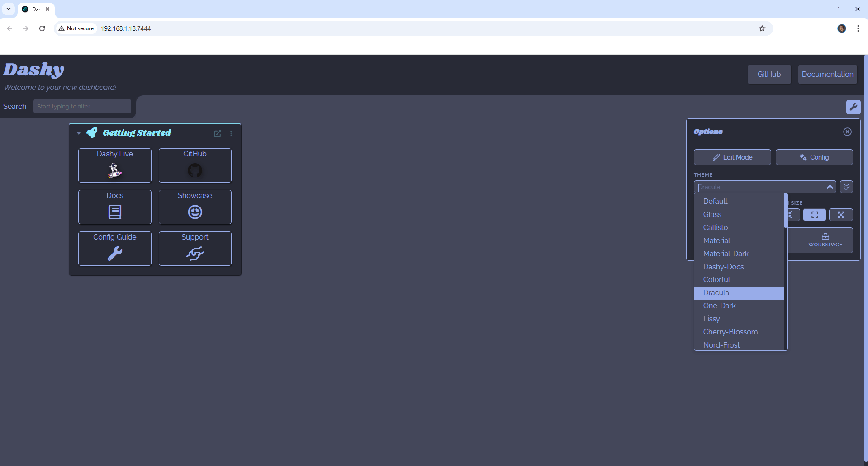
Task: Open the Chrome profile avatar
Action: pos(841,28)
